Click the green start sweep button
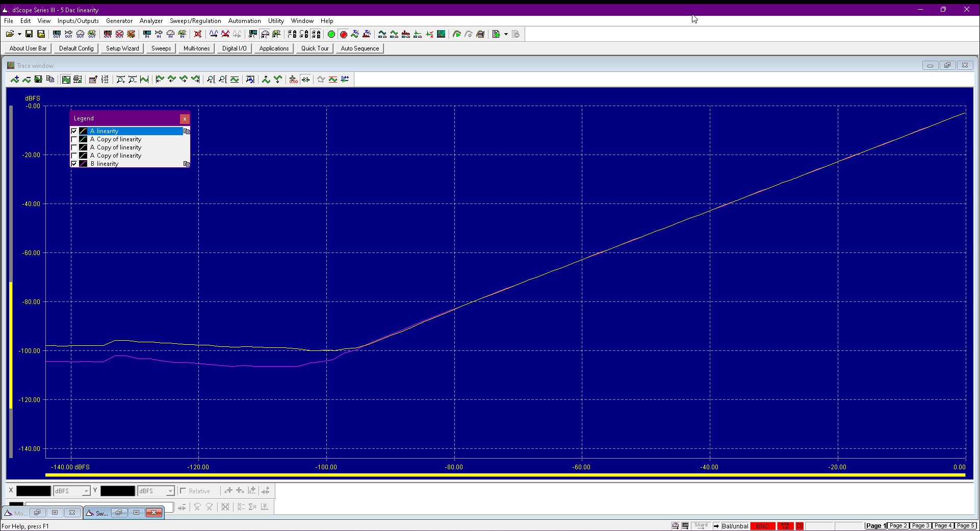This screenshot has width=980, height=531. tap(331, 34)
